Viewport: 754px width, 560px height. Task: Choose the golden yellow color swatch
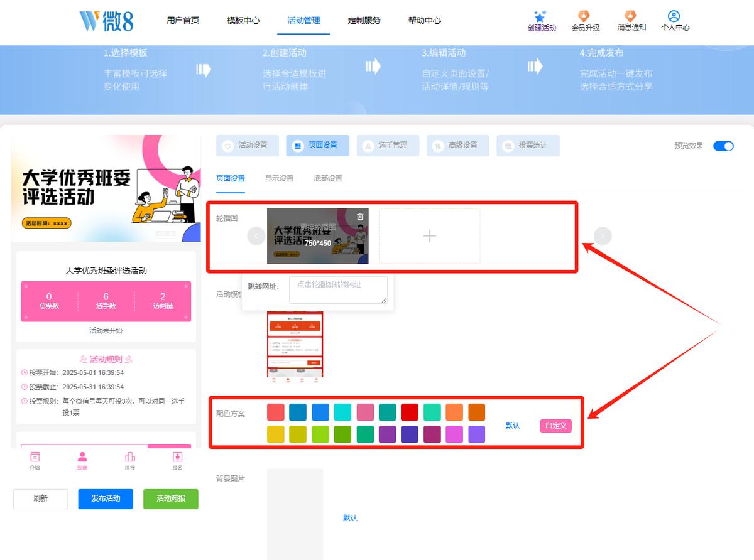pyautogui.click(x=276, y=434)
